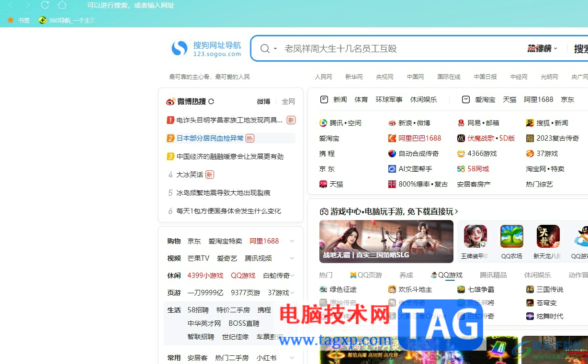Open the 安居客房产 link
The height and width of the screenshot is (364, 588).
point(474,184)
